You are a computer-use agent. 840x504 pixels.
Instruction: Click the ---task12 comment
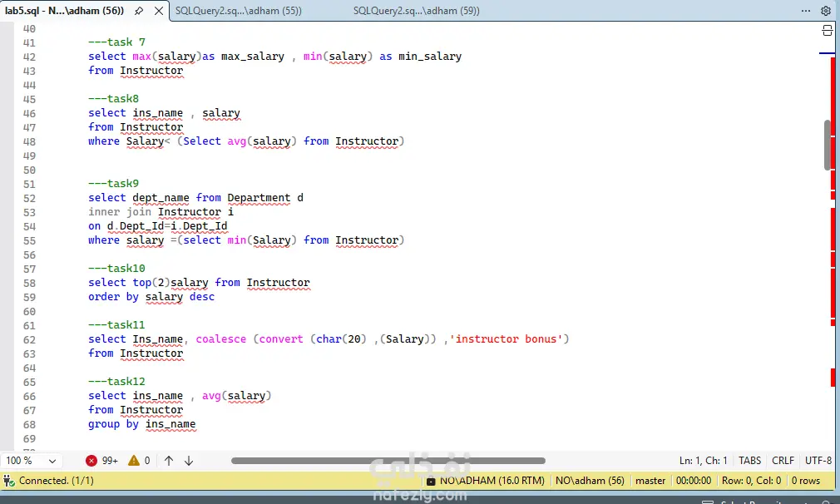(116, 382)
